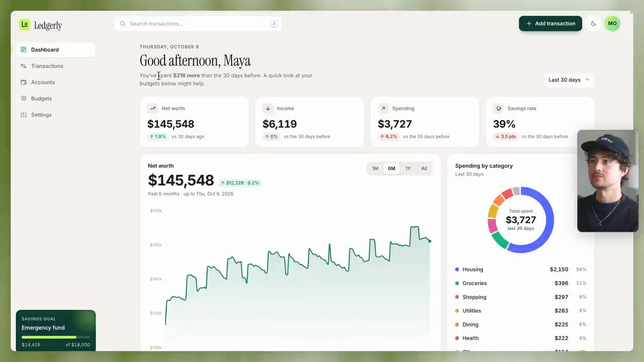Click the Spending up-right arrow icon

pos(383,108)
